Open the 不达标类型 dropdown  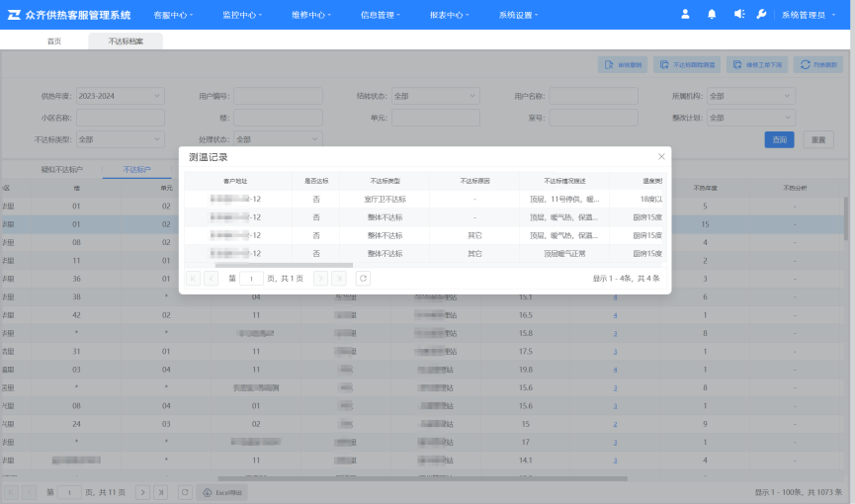[120, 139]
